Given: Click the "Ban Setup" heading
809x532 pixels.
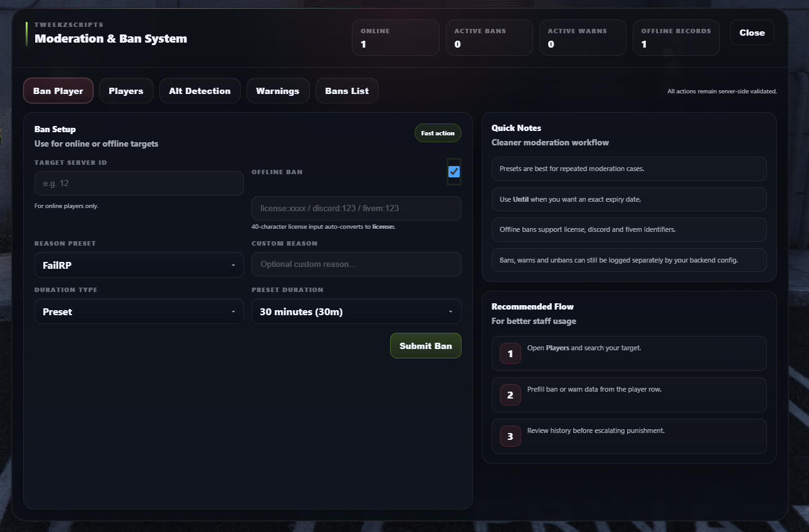Looking at the screenshot, I should [x=55, y=129].
